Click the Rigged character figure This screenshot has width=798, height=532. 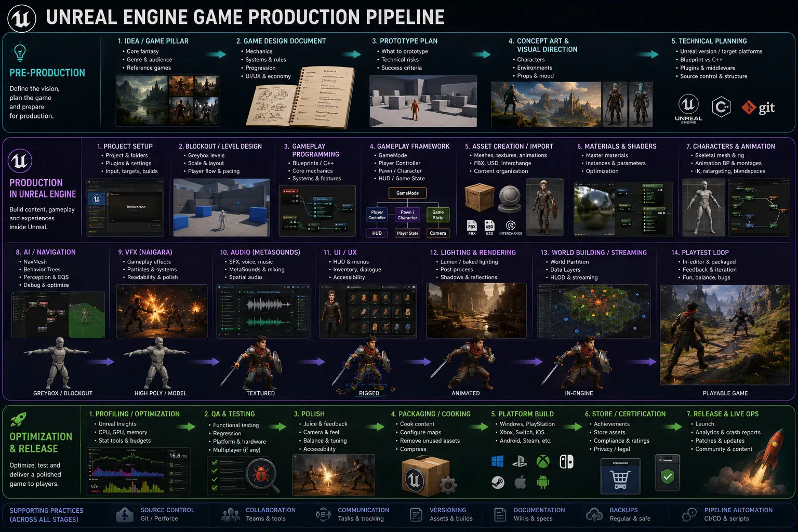click(368, 363)
